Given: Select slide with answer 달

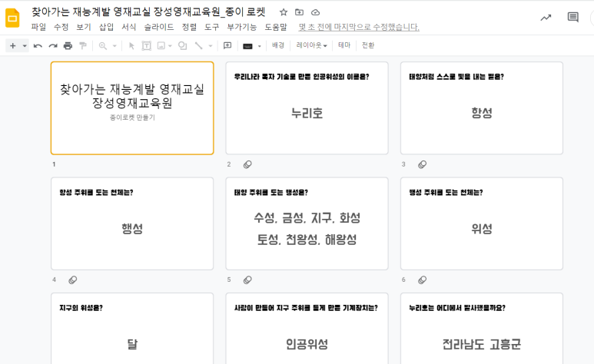Looking at the screenshot, I should click(132, 329).
